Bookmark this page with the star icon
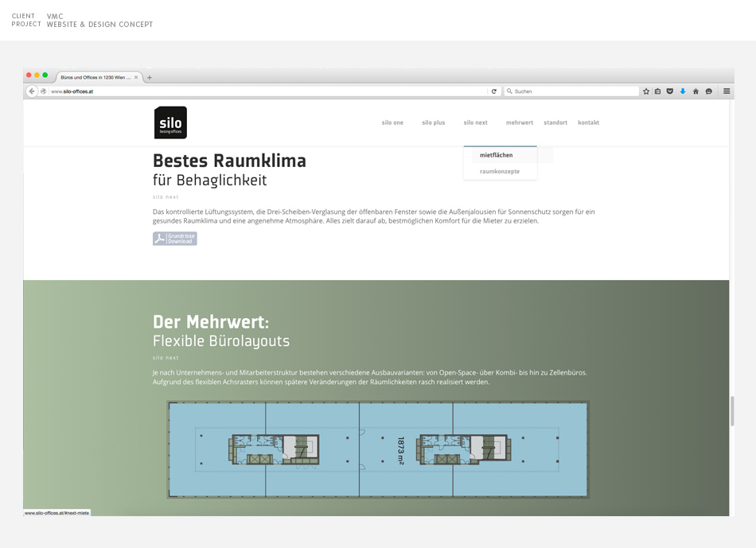 [646, 91]
